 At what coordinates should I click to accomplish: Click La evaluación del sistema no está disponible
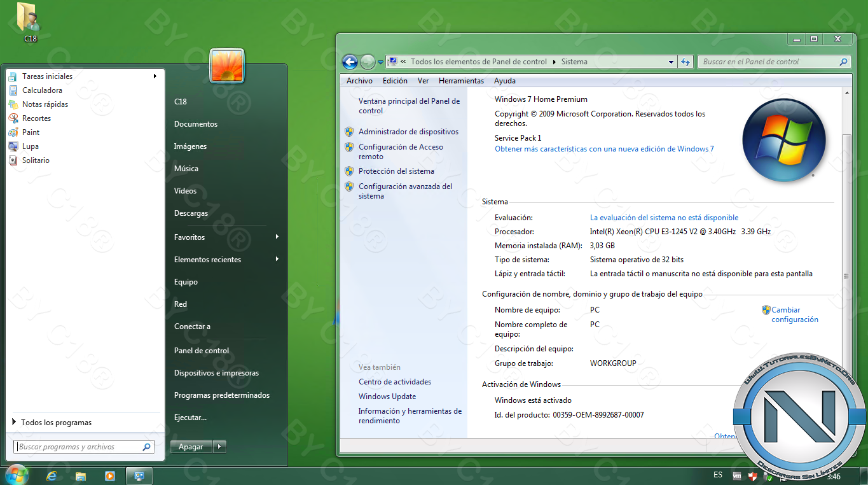click(664, 218)
